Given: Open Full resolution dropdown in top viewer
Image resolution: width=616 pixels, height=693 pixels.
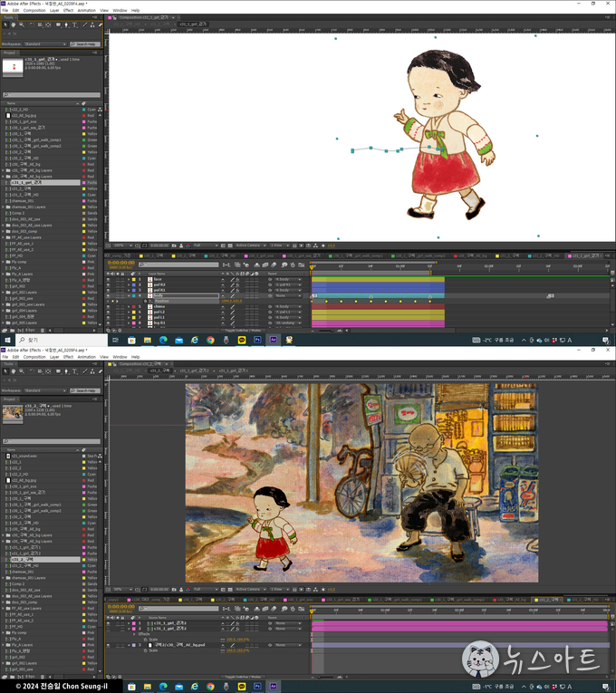Looking at the screenshot, I should (206, 245).
